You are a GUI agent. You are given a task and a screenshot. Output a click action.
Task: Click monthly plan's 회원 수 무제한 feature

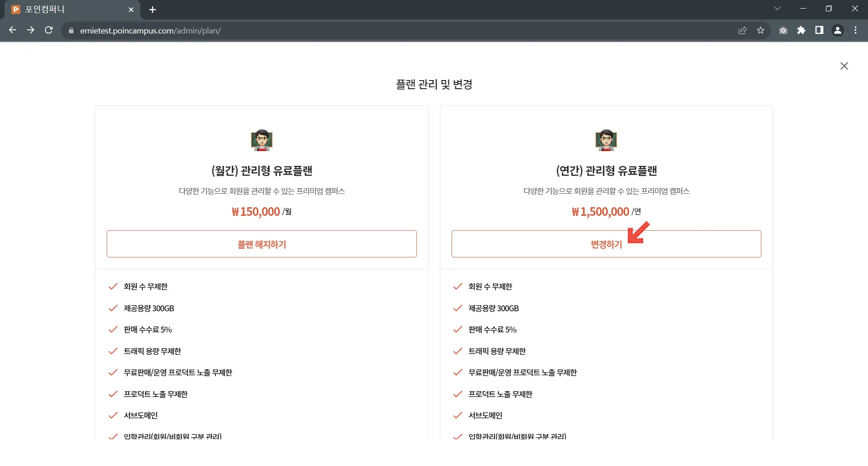[x=146, y=286]
